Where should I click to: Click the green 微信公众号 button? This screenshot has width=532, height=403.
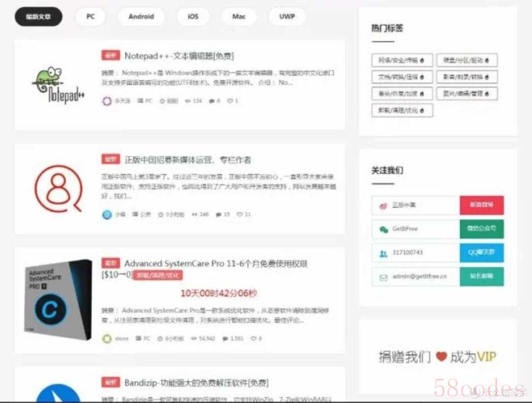482,229
